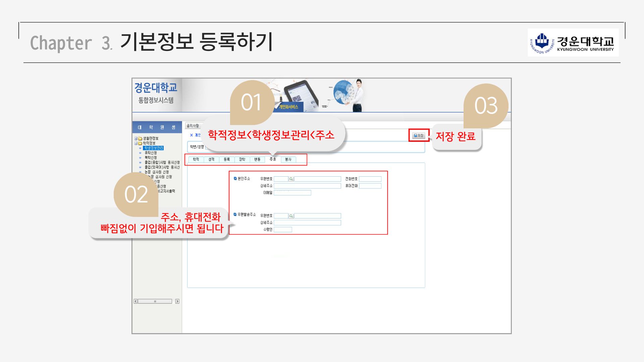Select 휴학신청 in the sidebar tree
The height and width of the screenshot is (362, 644).
pos(151,153)
